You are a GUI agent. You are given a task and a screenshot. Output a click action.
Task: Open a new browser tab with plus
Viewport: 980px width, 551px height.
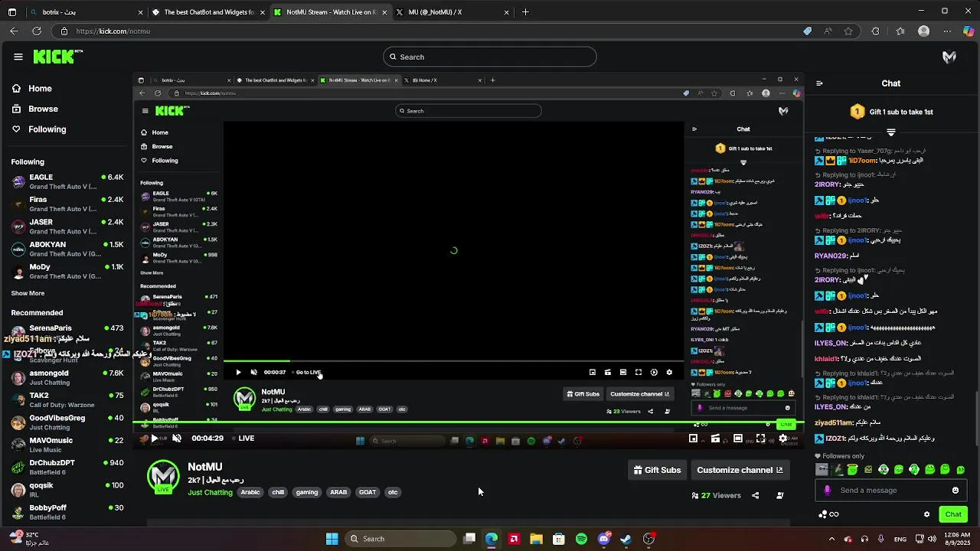(x=525, y=12)
